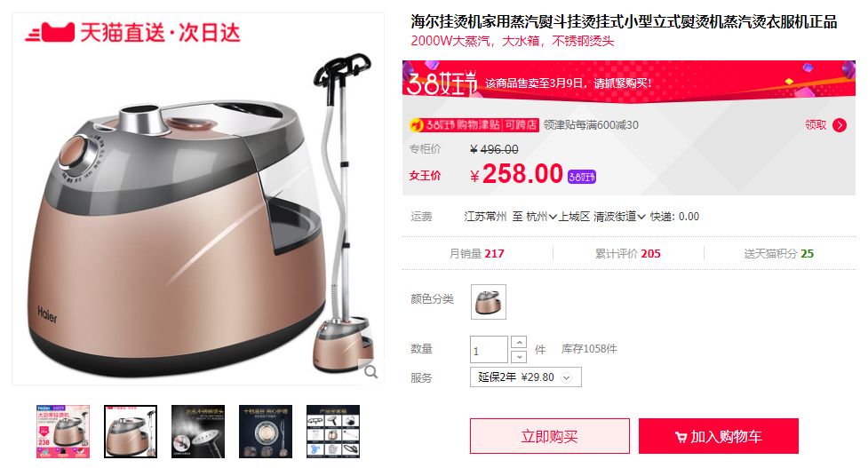Increase quantity with the up arrow
The width and height of the screenshot is (868, 468).
[x=519, y=342]
